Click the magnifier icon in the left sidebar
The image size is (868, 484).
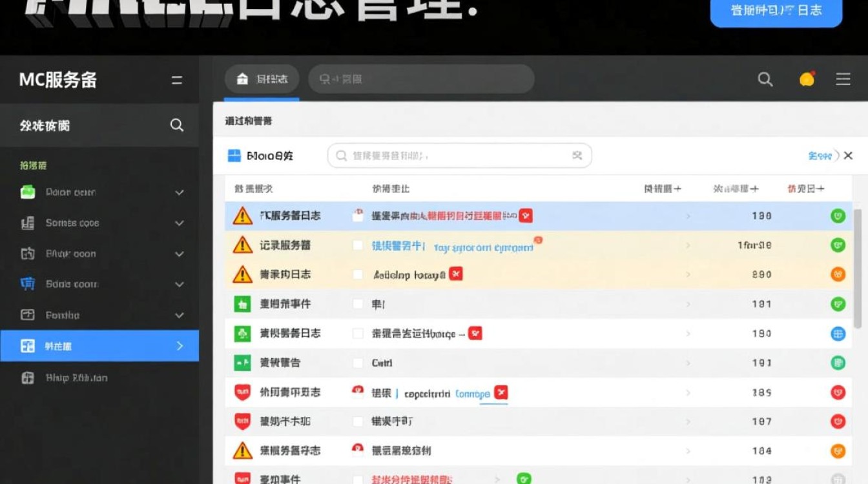click(x=176, y=125)
